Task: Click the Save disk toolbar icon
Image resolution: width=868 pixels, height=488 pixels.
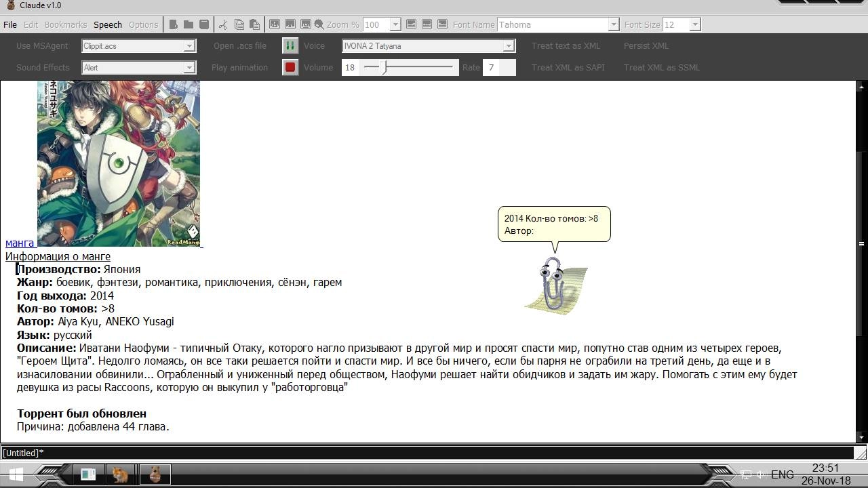Action: (x=204, y=24)
